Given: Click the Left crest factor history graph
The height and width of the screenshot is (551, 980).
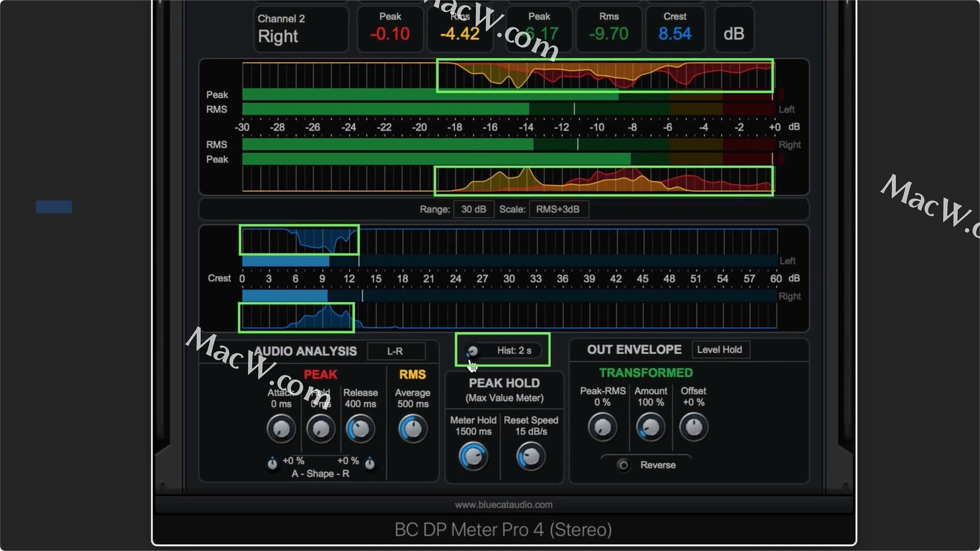Looking at the screenshot, I should [509, 241].
